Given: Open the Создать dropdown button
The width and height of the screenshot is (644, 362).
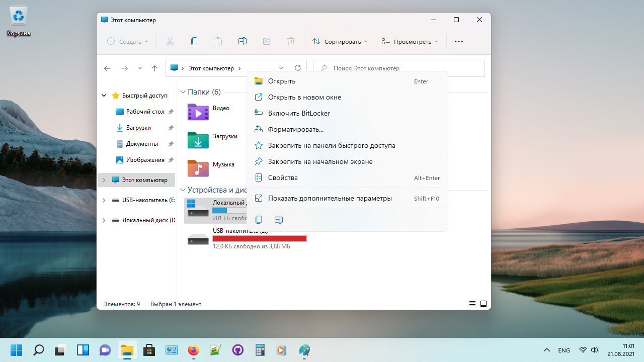Looking at the screenshot, I should pos(128,41).
